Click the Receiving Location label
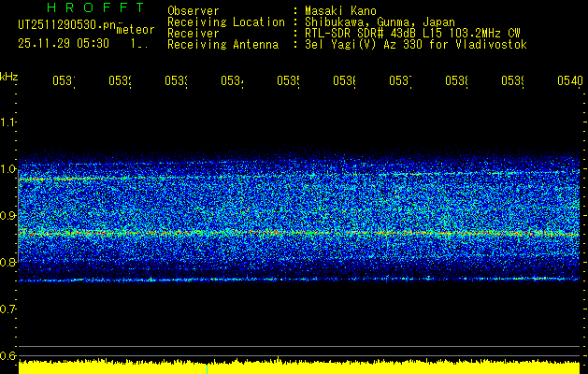 tap(226, 22)
